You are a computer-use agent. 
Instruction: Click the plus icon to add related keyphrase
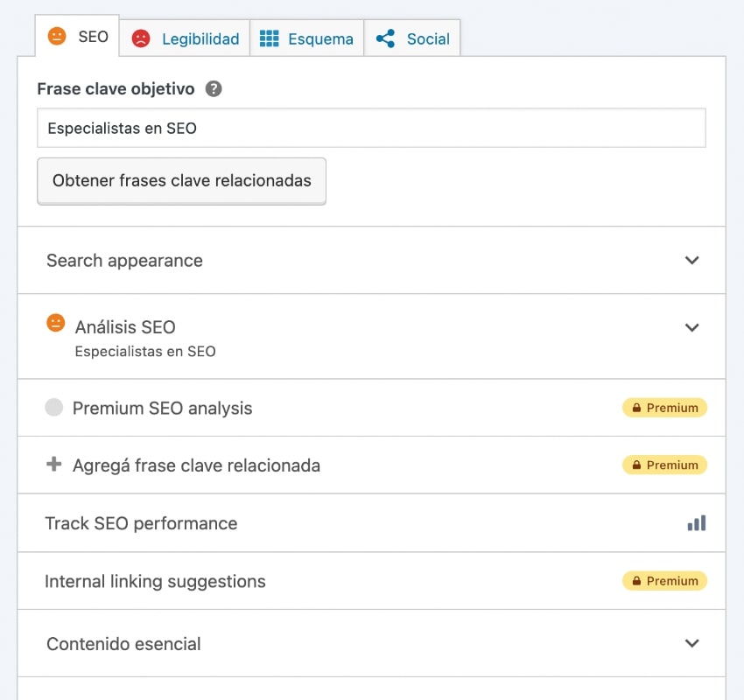pos(54,465)
